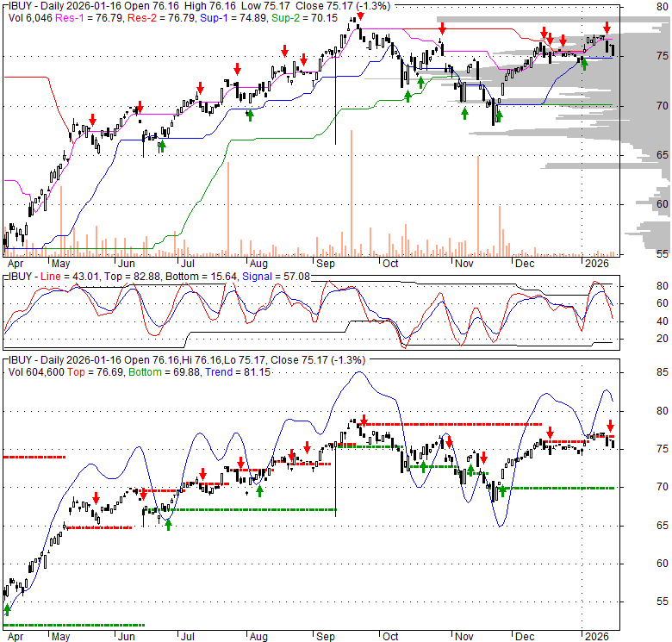This screenshot has width=672, height=642.
Task: Click the red arrow above late-May candles in top chart
Action: [x=93, y=122]
